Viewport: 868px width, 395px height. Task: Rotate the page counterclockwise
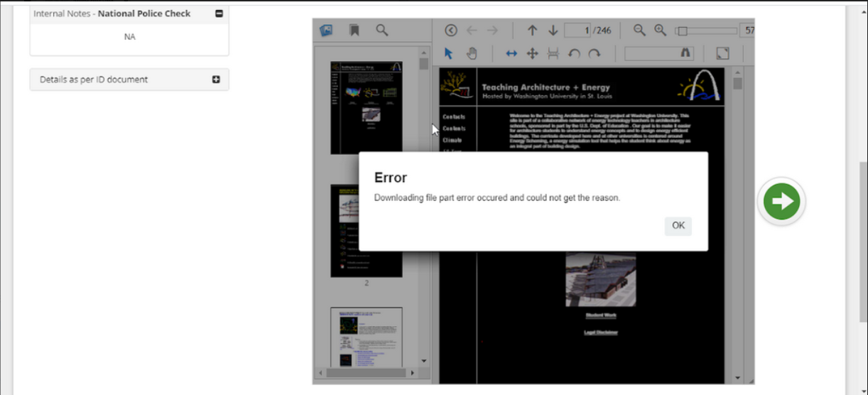[574, 53]
